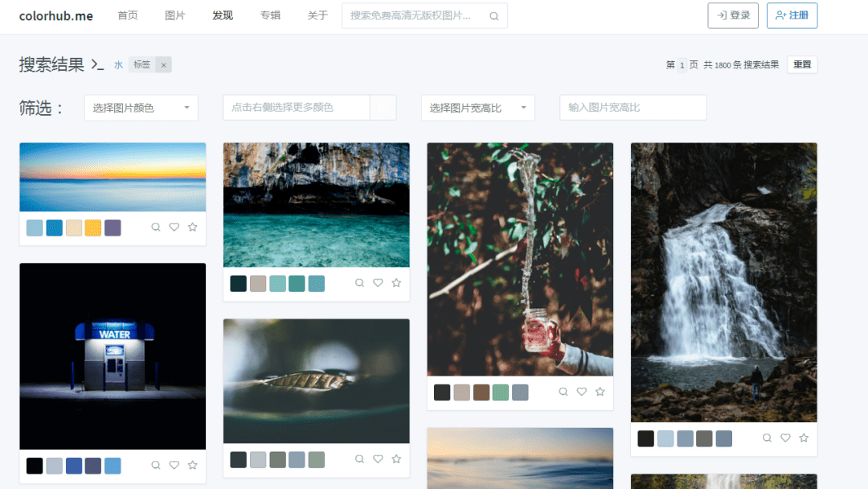The image size is (868, 489).
Task: Star icon under the turquoise cove photo
Action: (x=395, y=283)
